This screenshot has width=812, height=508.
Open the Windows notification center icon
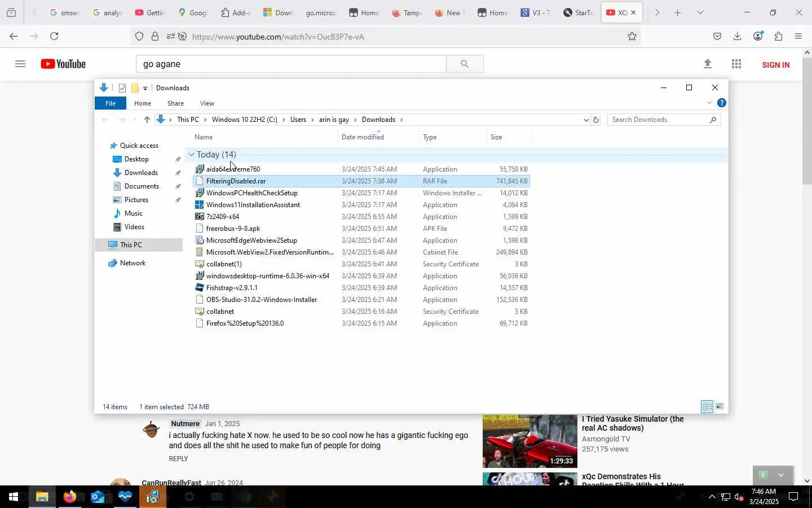click(793, 497)
